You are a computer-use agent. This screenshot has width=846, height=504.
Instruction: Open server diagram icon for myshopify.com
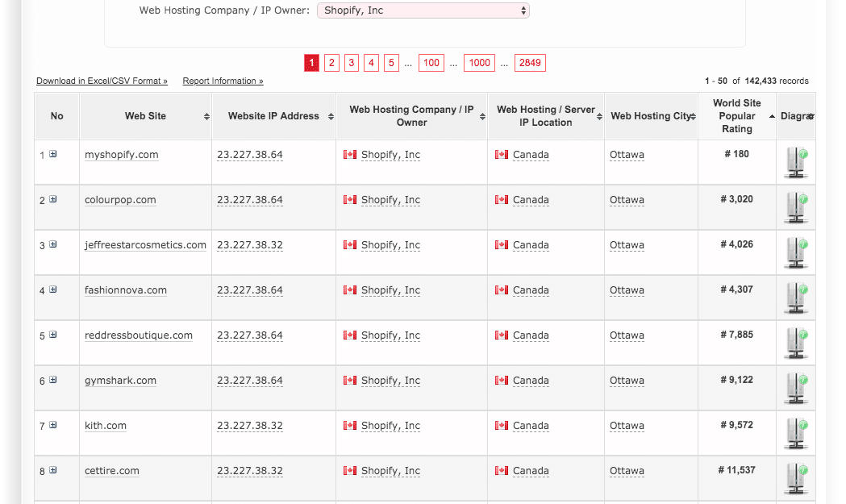pos(796,162)
